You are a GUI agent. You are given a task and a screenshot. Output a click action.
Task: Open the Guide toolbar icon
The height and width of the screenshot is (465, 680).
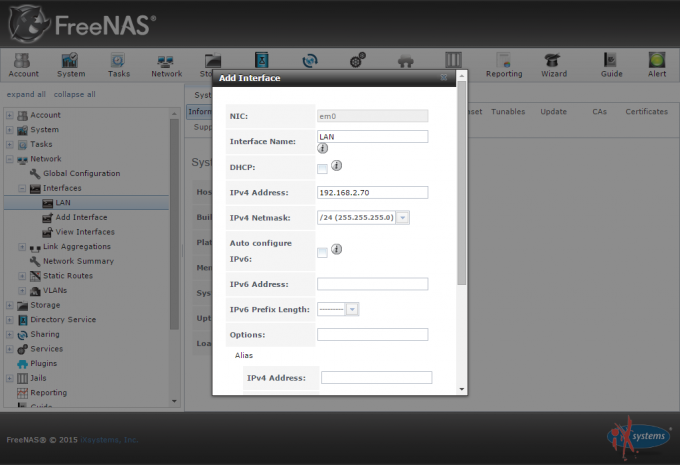(610, 64)
